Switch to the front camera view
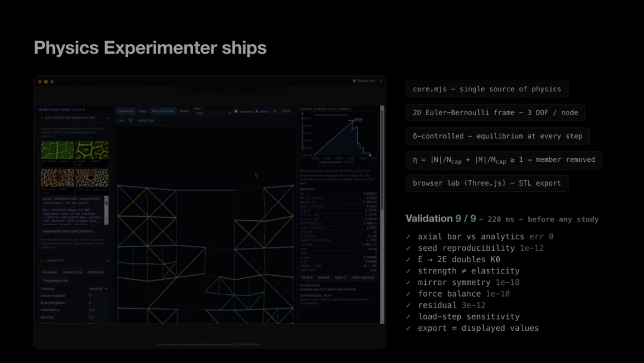 (287, 112)
